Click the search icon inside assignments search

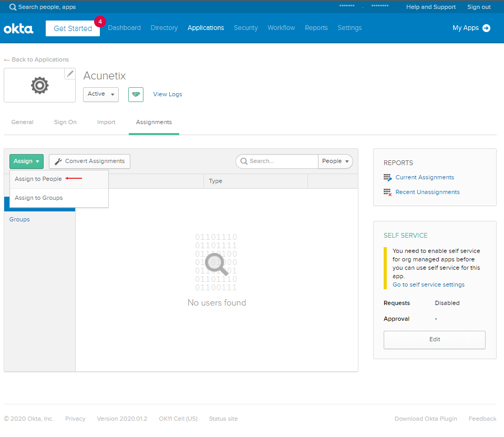coord(244,161)
